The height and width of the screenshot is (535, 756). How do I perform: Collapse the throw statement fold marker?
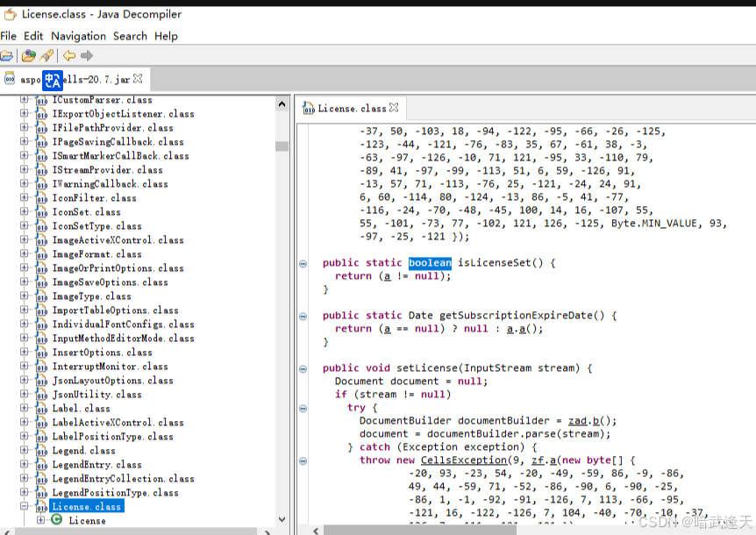click(x=303, y=460)
